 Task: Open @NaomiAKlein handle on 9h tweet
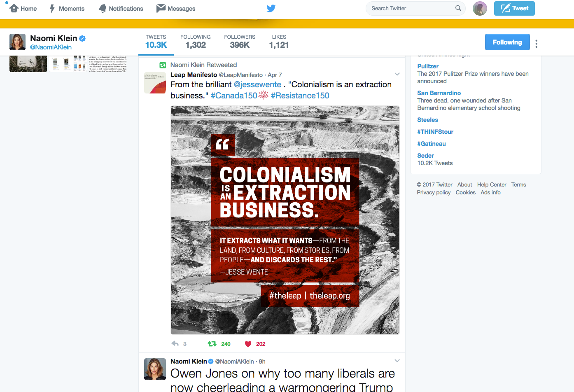[235, 362]
